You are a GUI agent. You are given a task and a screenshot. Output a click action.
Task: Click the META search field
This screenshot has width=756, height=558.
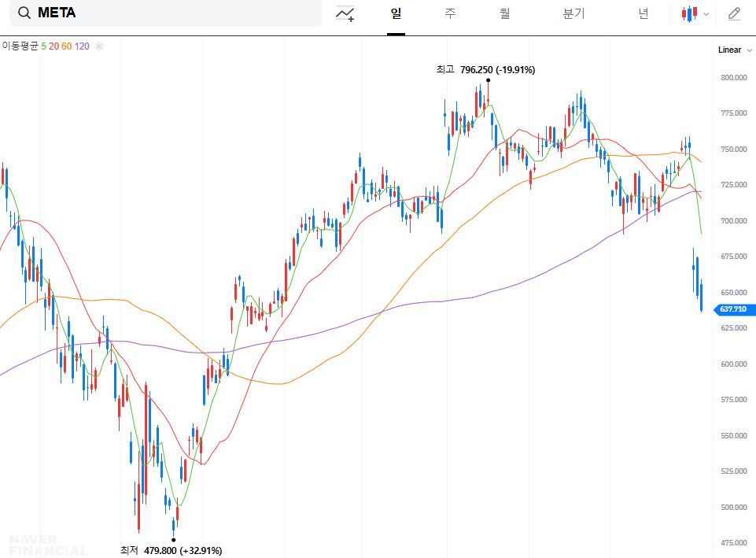click(x=173, y=13)
